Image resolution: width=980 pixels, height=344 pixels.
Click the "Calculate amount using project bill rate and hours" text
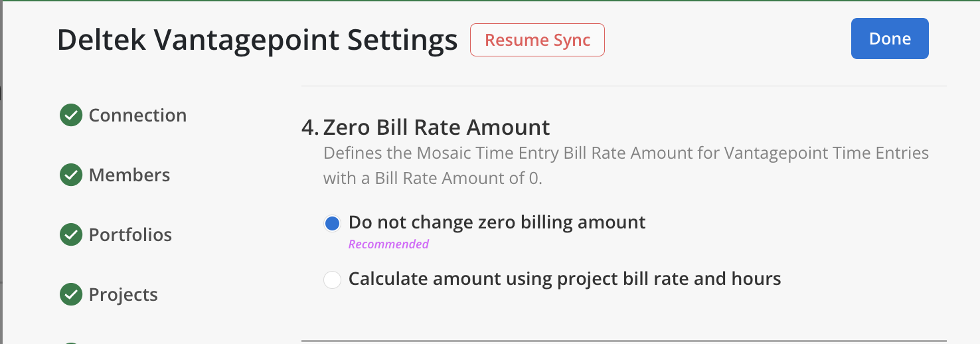[564, 278]
